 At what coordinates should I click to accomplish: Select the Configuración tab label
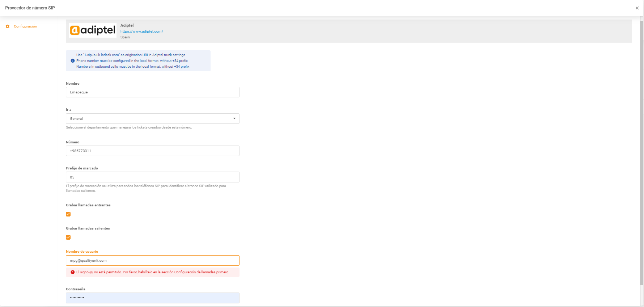[x=25, y=26]
